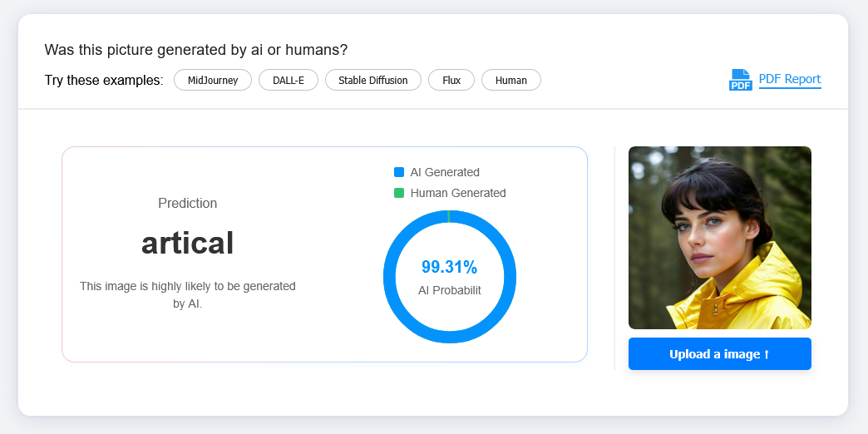The height and width of the screenshot is (434, 868).
Task: Choose the Stable Diffusion example
Action: coord(372,81)
